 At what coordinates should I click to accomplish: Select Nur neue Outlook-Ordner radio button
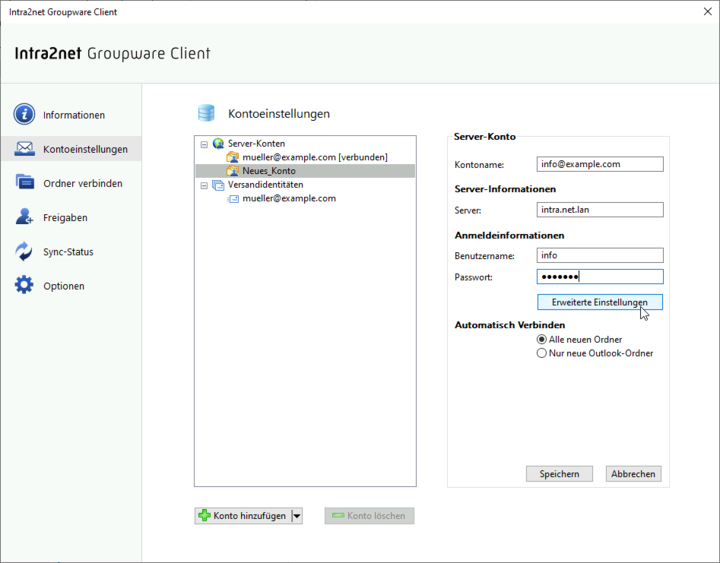click(542, 353)
